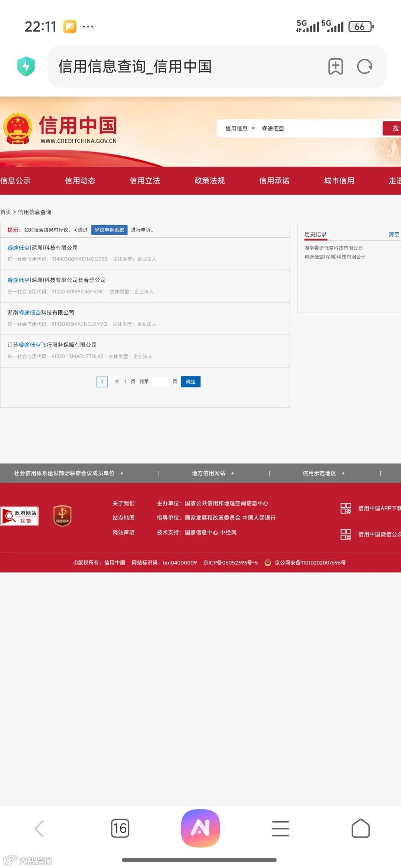Reload the page with refresh icon
The height and width of the screenshot is (868, 401).
tap(365, 67)
